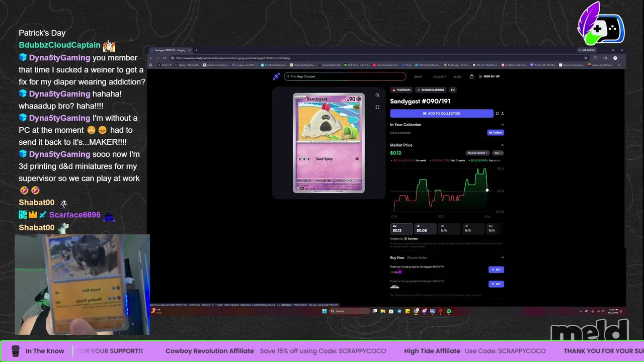Open the Raw grading dropdown
The image size is (644, 362).
(x=498, y=153)
